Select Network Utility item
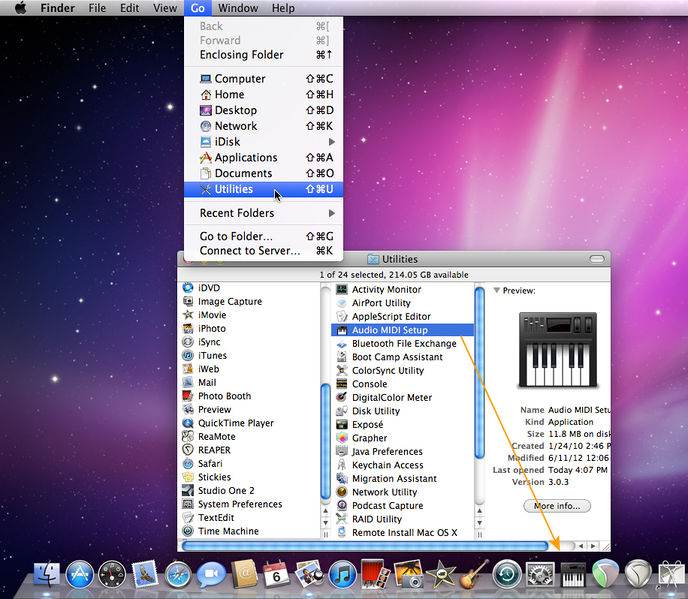The width and height of the screenshot is (688, 599). 402,492
